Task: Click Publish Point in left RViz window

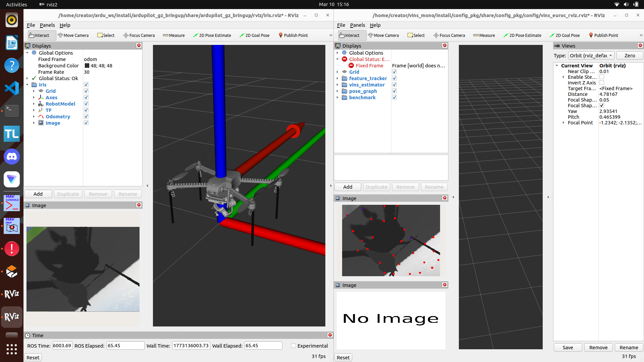Action: (x=293, y=35)
